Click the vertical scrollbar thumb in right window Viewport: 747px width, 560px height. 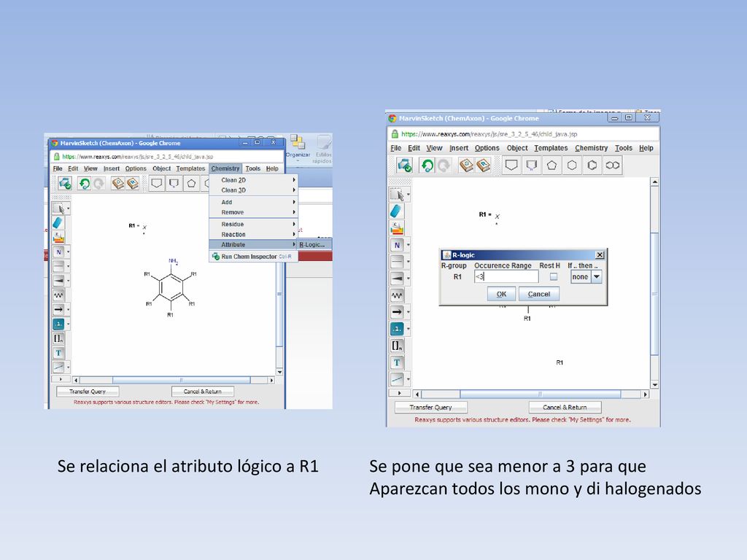pos(654,294)
